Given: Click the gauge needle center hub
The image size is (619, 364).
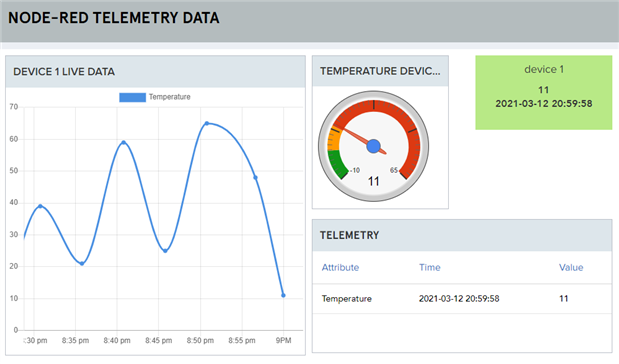Looking at the screenshot, I should click(373, 146).
